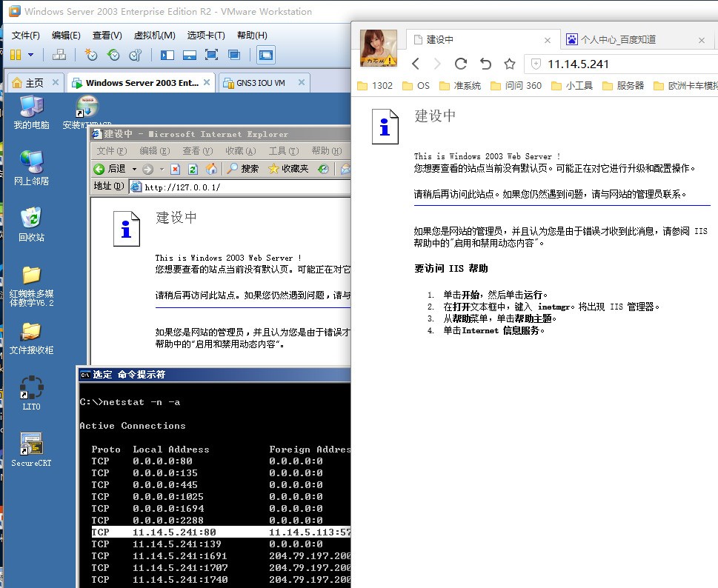Click Internet Explorer refresh icon

(x=193, y=170)
